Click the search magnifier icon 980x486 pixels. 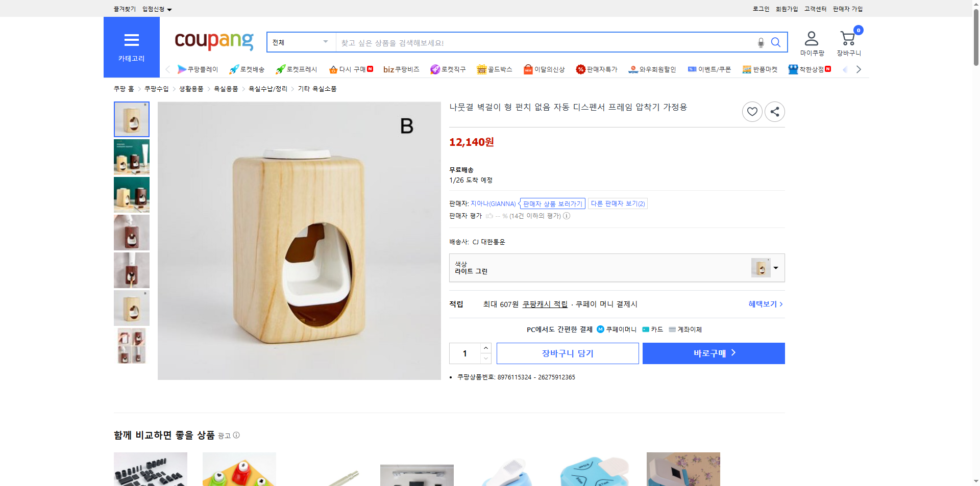click(x=776, y=42)
